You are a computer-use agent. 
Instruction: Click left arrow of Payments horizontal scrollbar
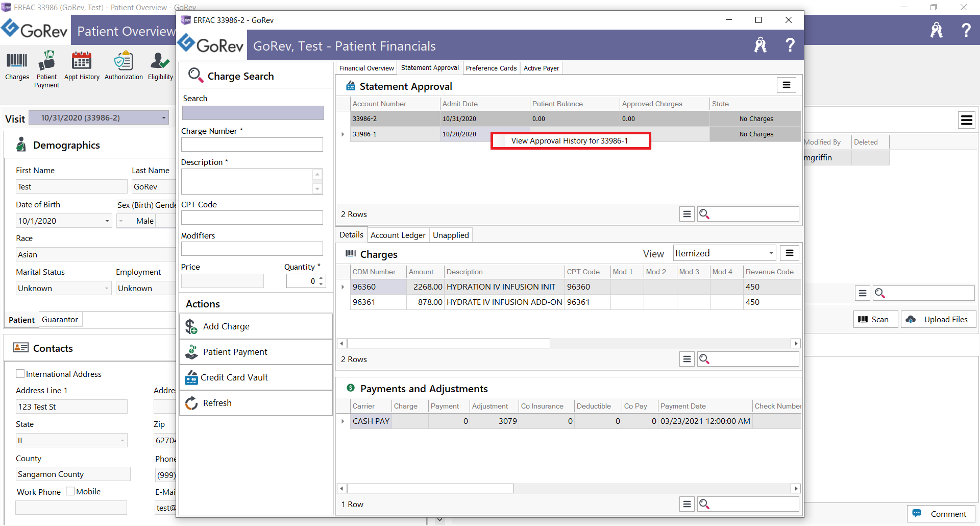[x=341, y=489]
